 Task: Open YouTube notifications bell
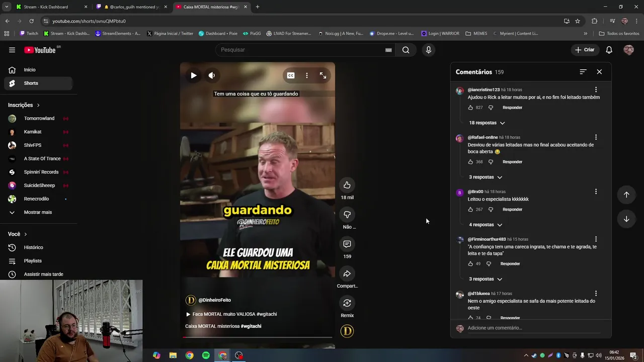point(609,50)
